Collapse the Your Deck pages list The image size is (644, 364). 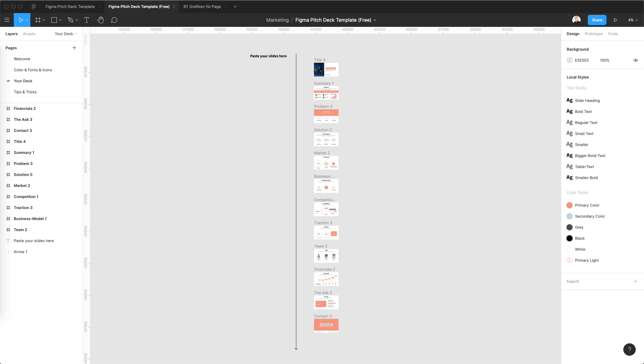(x=66, y=34)
